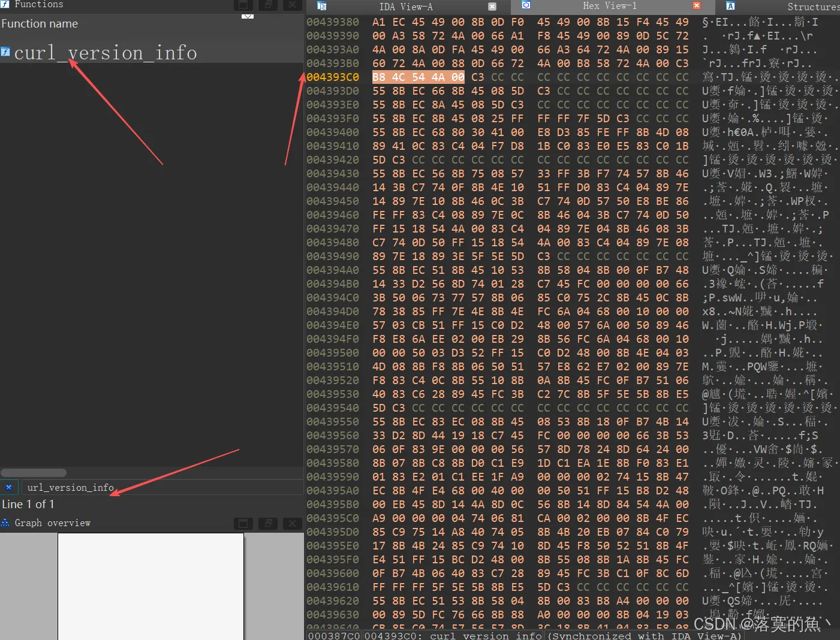Select curl_version_info in the function list
The width and height of the screenshot is (840, 640).
106,53
